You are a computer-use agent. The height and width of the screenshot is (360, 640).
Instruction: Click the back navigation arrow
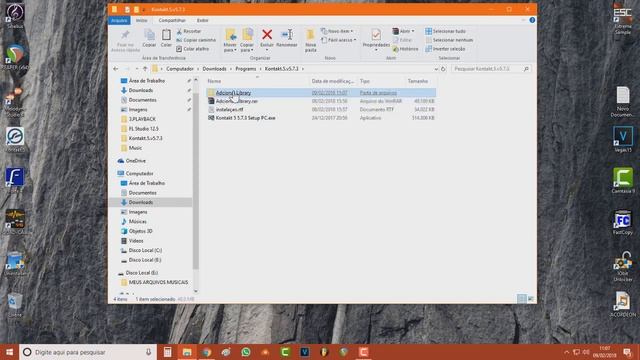pos(116,69)
